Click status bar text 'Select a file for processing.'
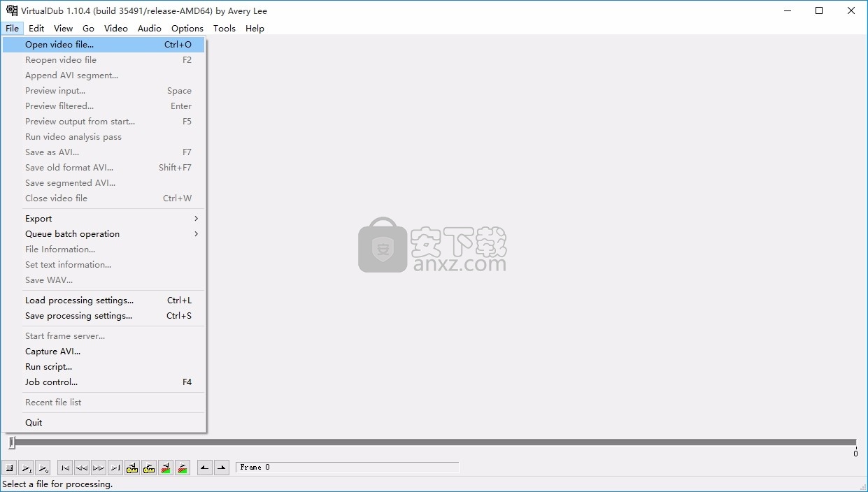Screen dimensions: 868x492 [57, 484]
